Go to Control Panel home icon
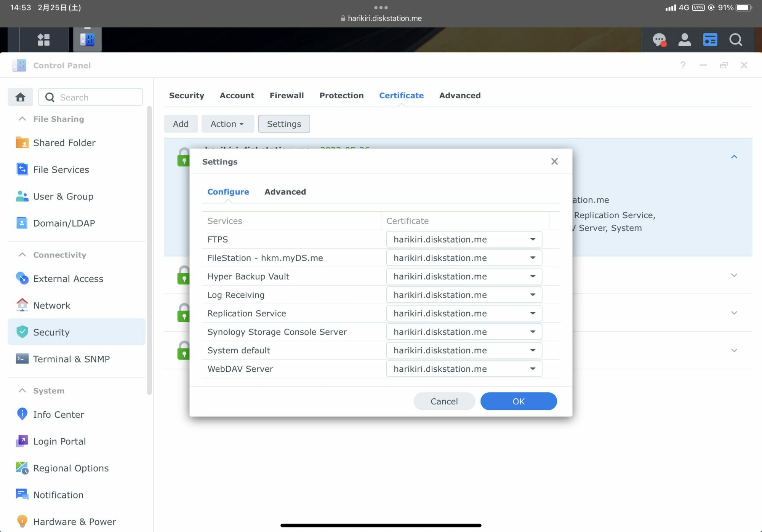Image resolution: width=762 pixels, height=532 pixels. (20, 97)
